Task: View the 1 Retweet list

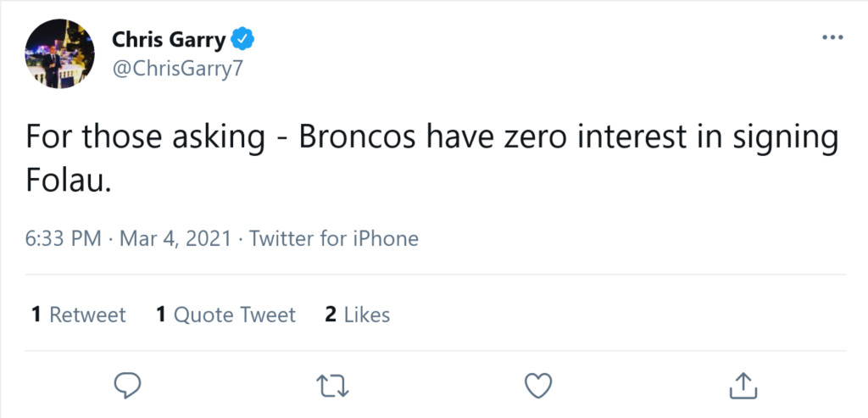Action: coord(79,315)
